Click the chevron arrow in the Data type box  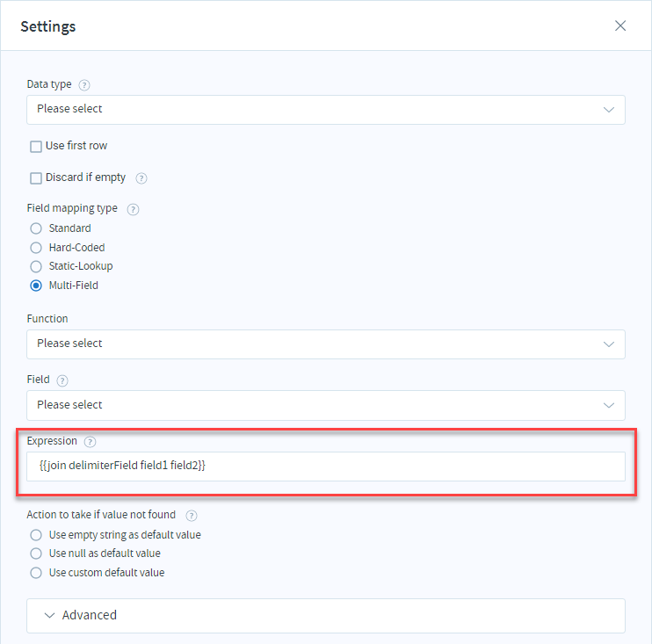click(609, 110)
